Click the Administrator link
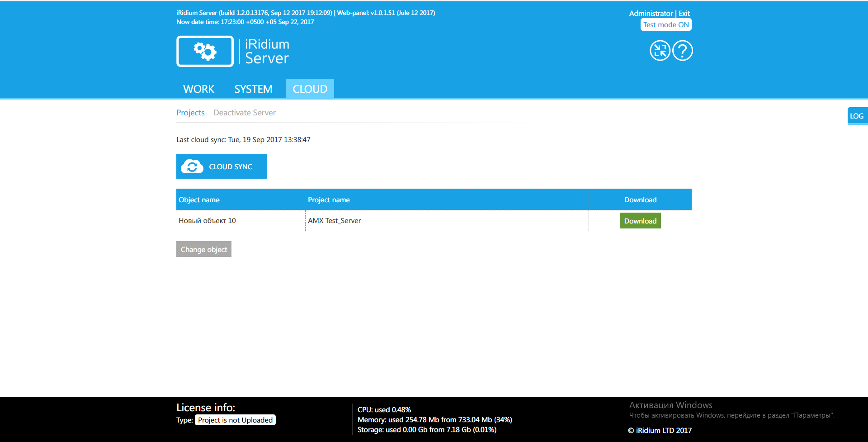The image size is (868, 442). click(x=651, y=13)
